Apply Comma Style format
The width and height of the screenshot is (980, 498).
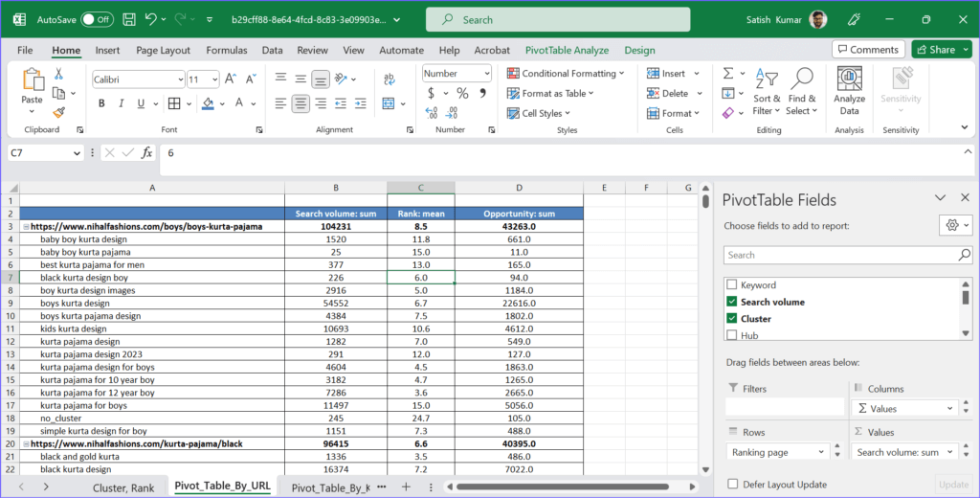point(482,93)
